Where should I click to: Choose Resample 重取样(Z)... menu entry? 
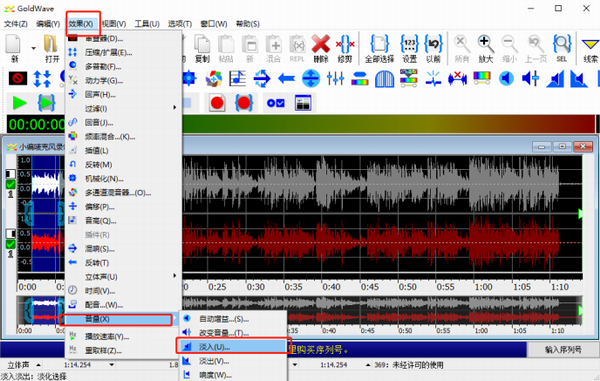pyautogui.click(x=123, y=350)
